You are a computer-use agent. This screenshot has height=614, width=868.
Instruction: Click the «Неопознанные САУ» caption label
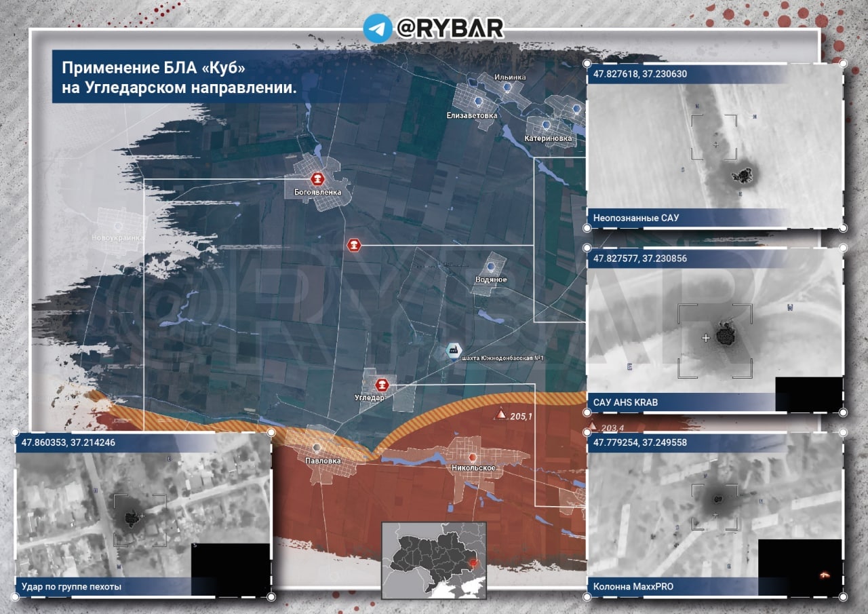635,218
